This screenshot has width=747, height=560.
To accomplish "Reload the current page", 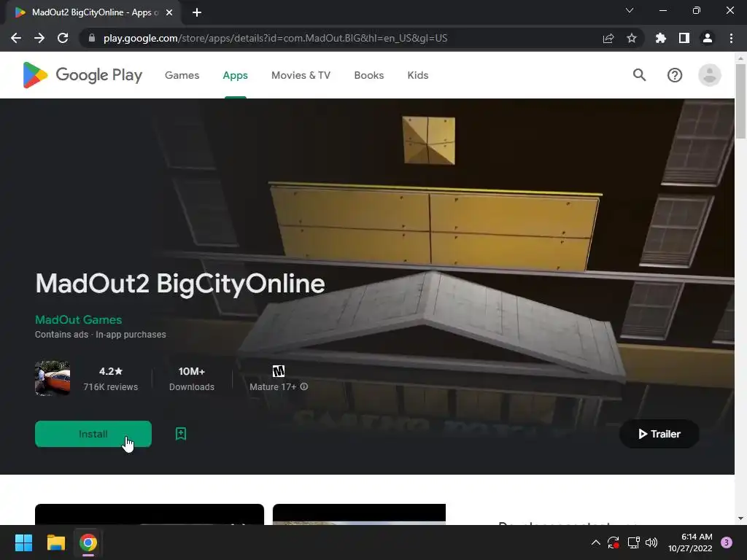I will 63,38.
